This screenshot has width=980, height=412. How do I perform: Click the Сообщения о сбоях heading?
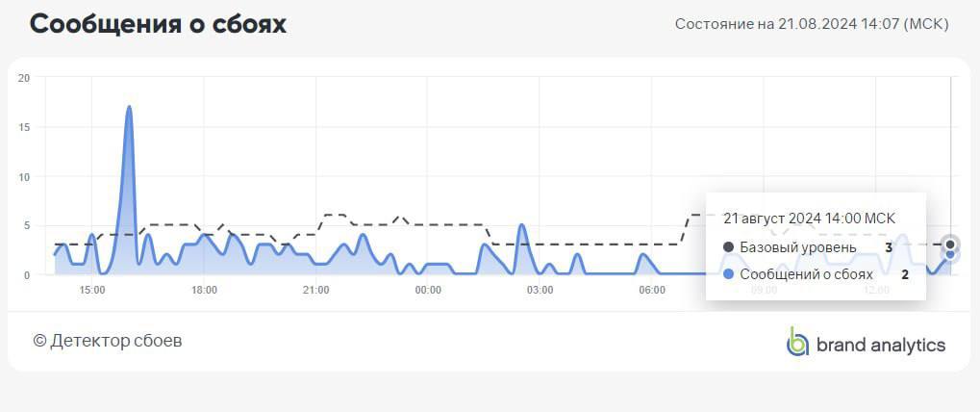[158, 24]
